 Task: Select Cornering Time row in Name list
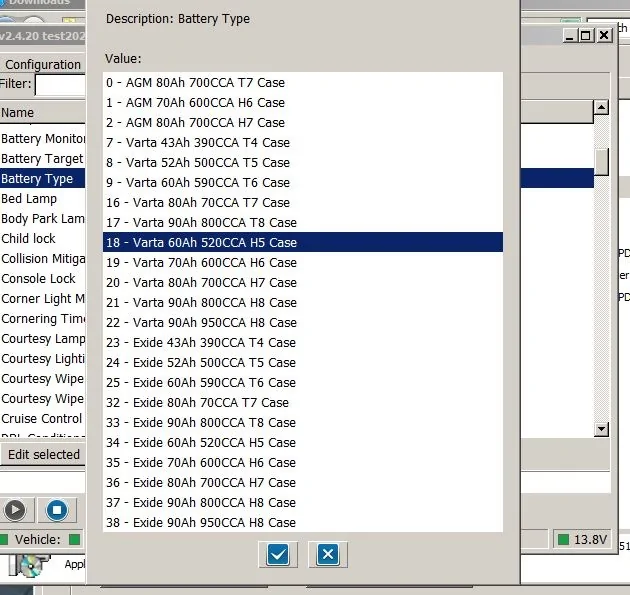tap(43, 319)
